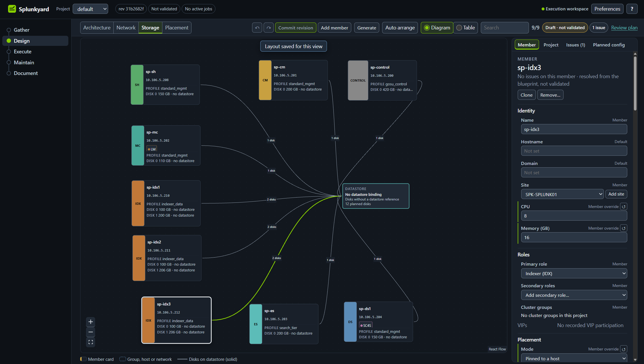This screenshot has width=644, height=364.
Task: Go to the Document phase
Action: (x=26, y=73)
